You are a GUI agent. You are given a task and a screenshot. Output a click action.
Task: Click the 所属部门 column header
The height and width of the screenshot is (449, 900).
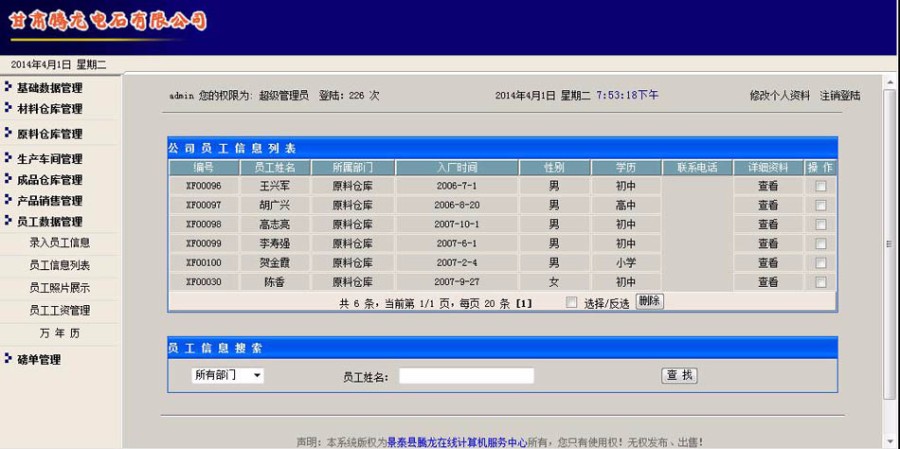(x=353, y=168)
